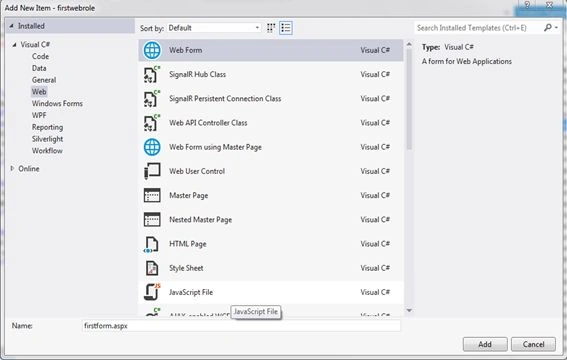This screenshot has height=360, width=567.
Task: Select the Web User Control label
Action: click(x=197, y=171)
